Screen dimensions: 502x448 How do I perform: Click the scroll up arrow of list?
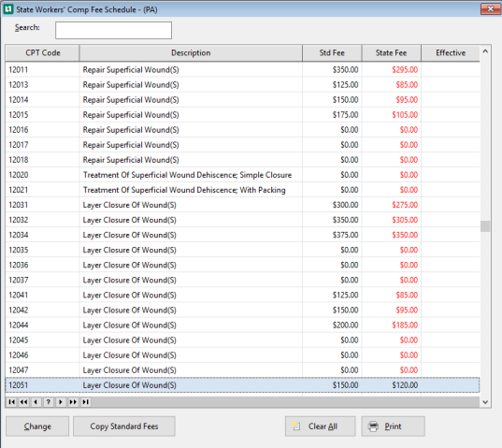[485, 51]
